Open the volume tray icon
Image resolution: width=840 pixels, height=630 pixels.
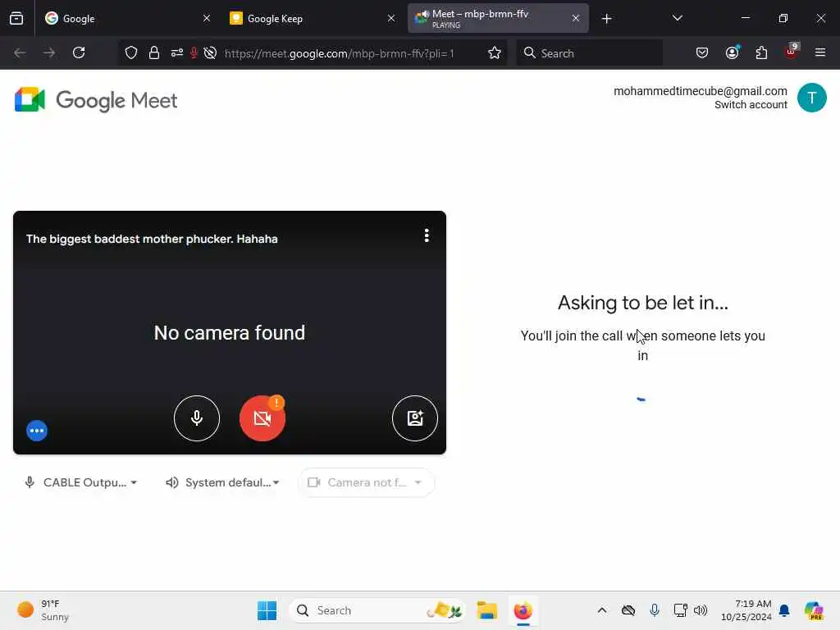click(x=701, y=610)
